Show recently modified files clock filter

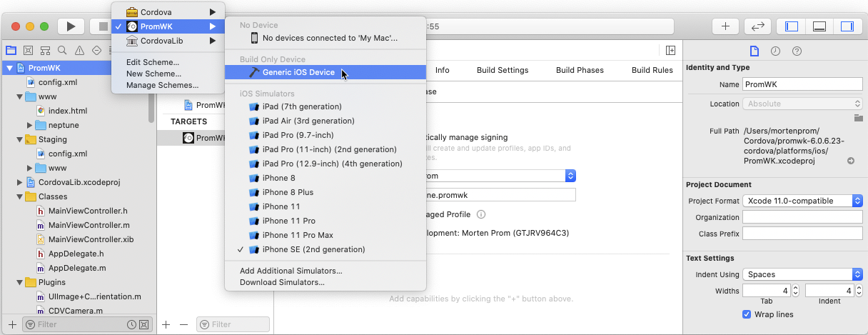point(131,324)
